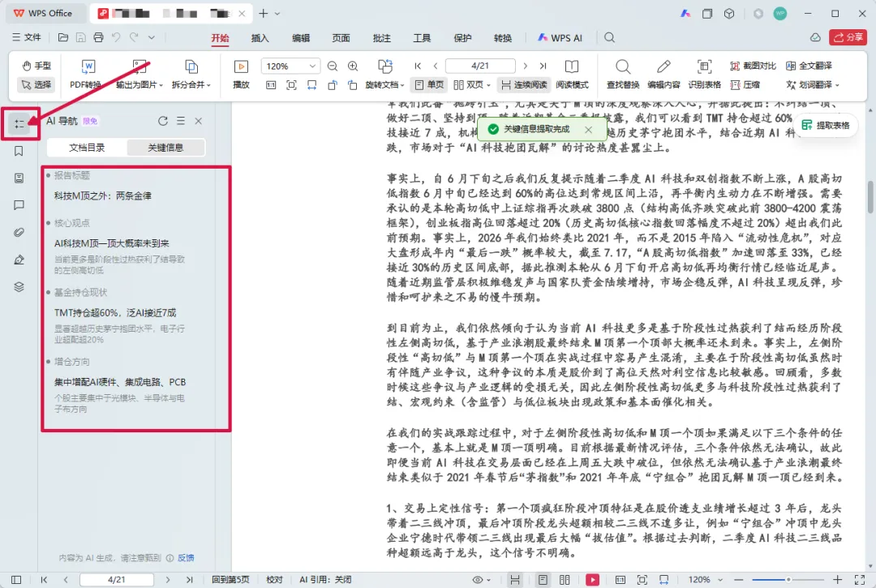Jump to first page in toolbar

[x=418, y=66]
